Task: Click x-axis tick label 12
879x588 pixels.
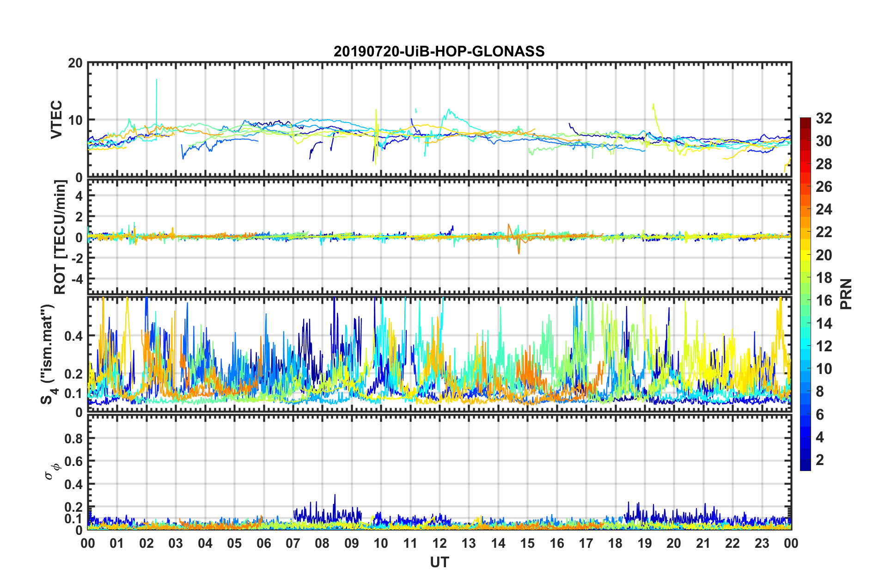Action: [x=439, y=543]
